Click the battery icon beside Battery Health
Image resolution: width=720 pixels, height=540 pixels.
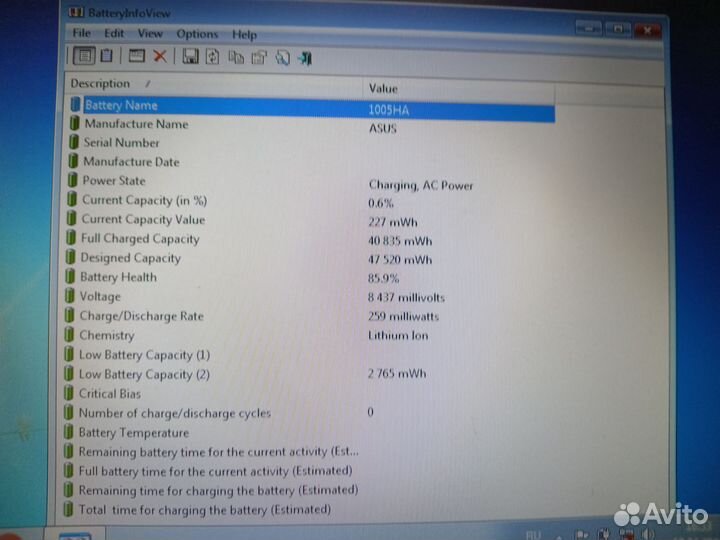70,276
